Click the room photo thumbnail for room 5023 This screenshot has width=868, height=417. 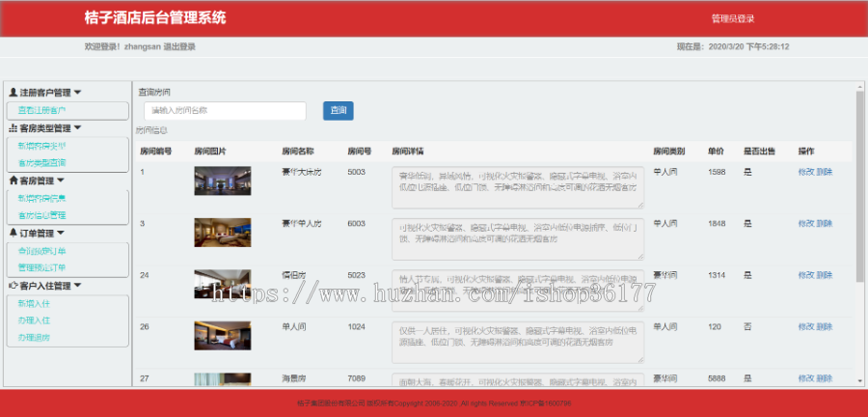click(223, 284)
